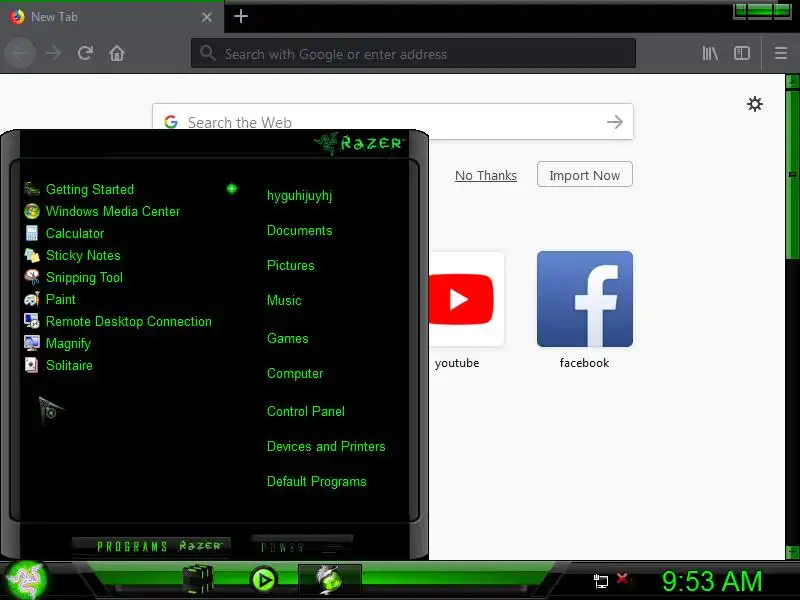Click the Sticky Notes icon
Viewport: 800px width, 600px height.
(x=32, y=255)
